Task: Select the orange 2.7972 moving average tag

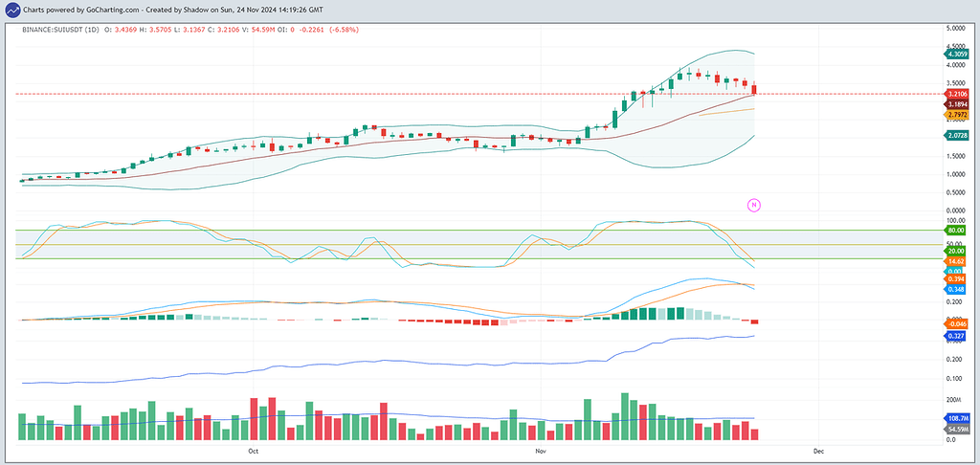Action: pyautogui.click(x=957, y=114)
